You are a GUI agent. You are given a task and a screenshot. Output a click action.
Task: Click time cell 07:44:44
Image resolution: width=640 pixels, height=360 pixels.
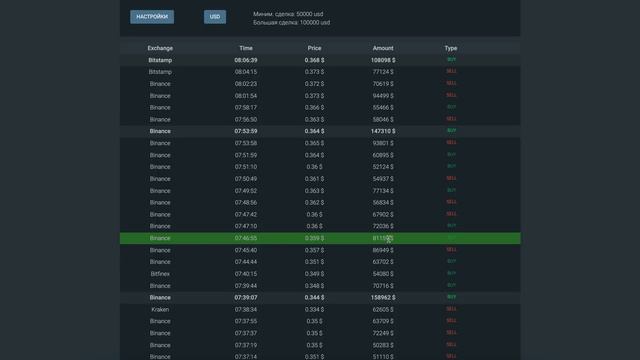pyautogui.click(x=246, y=262)
